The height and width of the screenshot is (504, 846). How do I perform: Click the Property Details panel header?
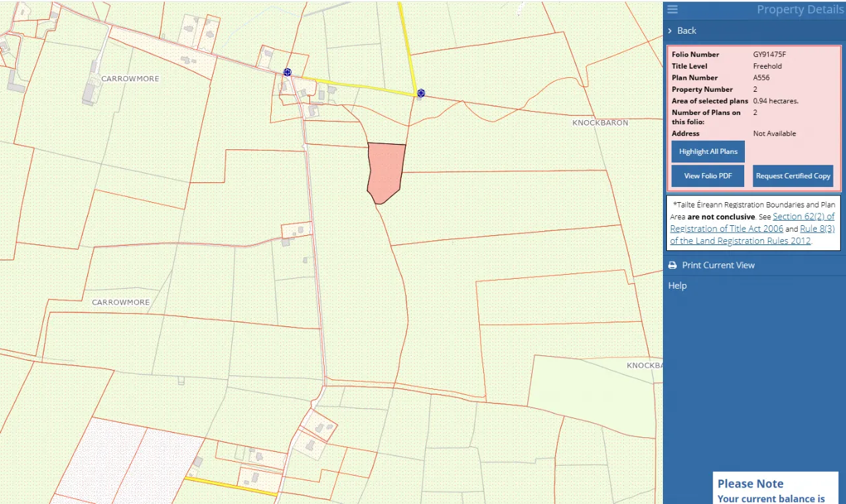point(790,9)
